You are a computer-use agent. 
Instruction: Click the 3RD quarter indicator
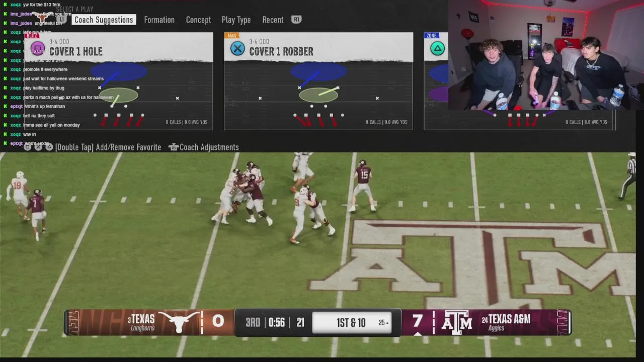(253, 322)
